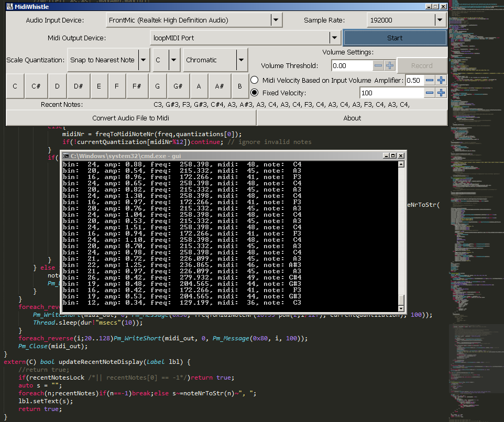Decrease Amplifier value with minus icon
This screenshot has width=504, height=422.
tap(430, 80)
